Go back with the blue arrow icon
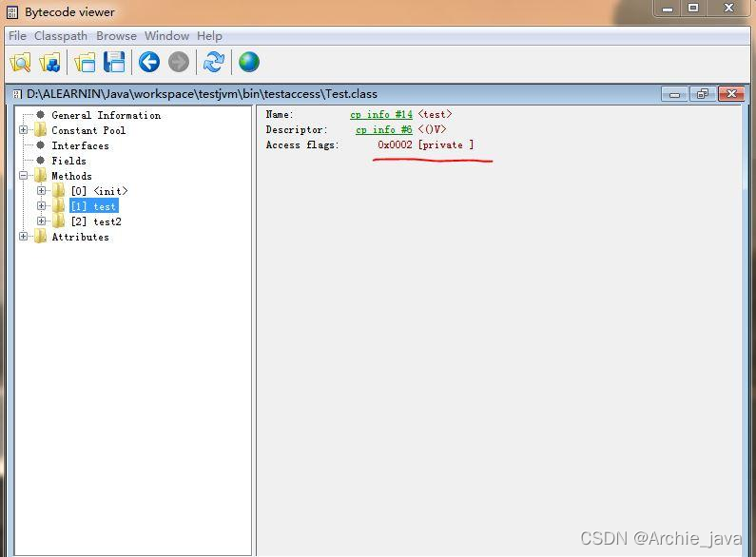 point(149,62)
